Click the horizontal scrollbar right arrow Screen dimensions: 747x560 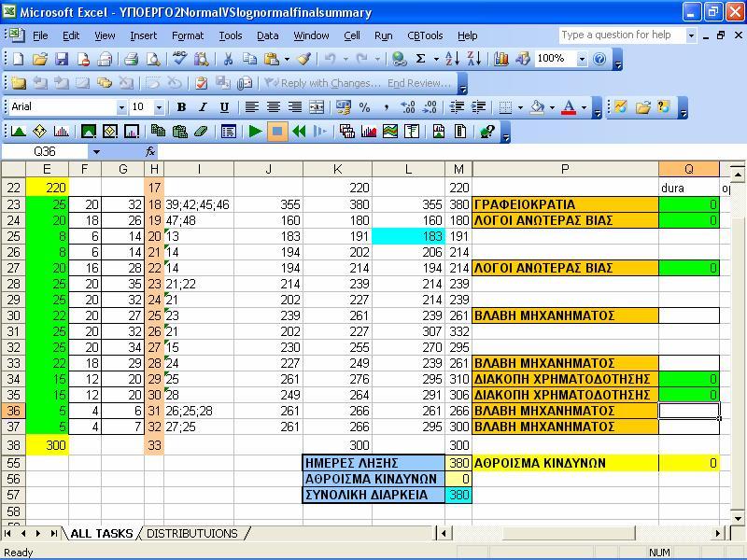coord(718,533)
